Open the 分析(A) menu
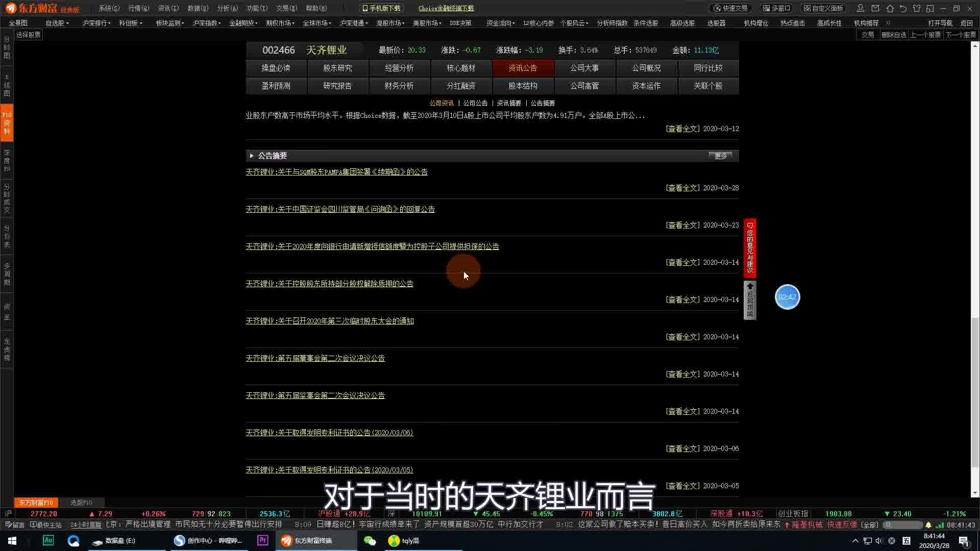The height and width of the screenshot is (551, 980). click(x=227, y=8)
